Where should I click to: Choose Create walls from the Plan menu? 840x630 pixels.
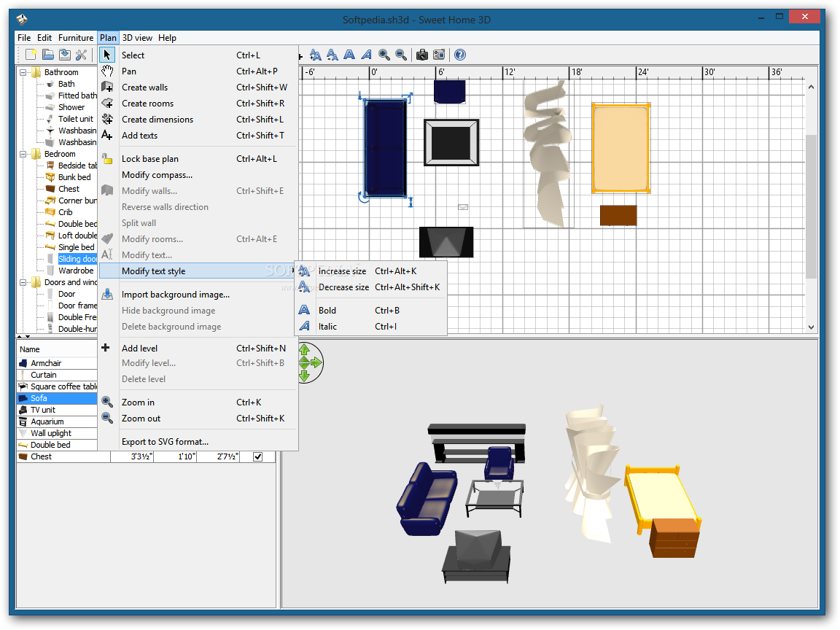click(144, 87)
